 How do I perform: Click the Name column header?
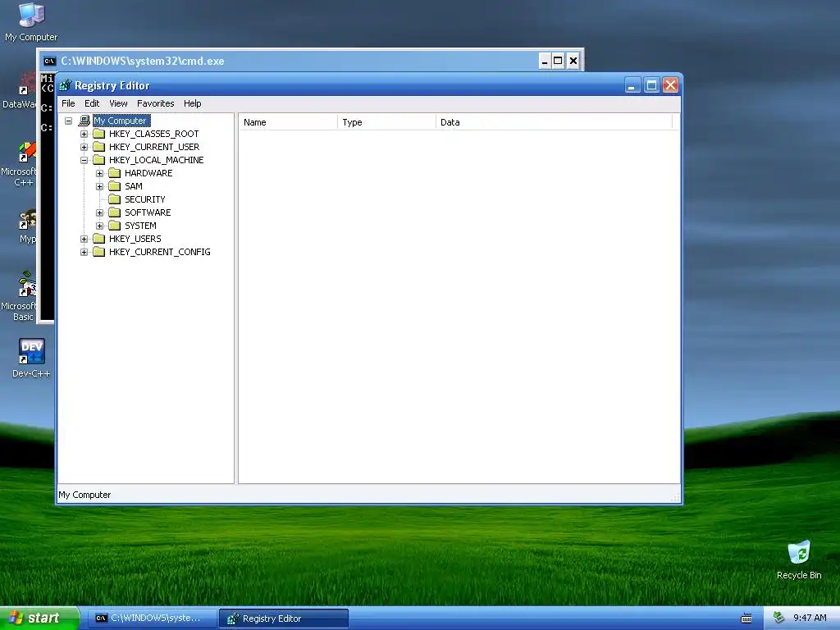[x=288, y=122]
